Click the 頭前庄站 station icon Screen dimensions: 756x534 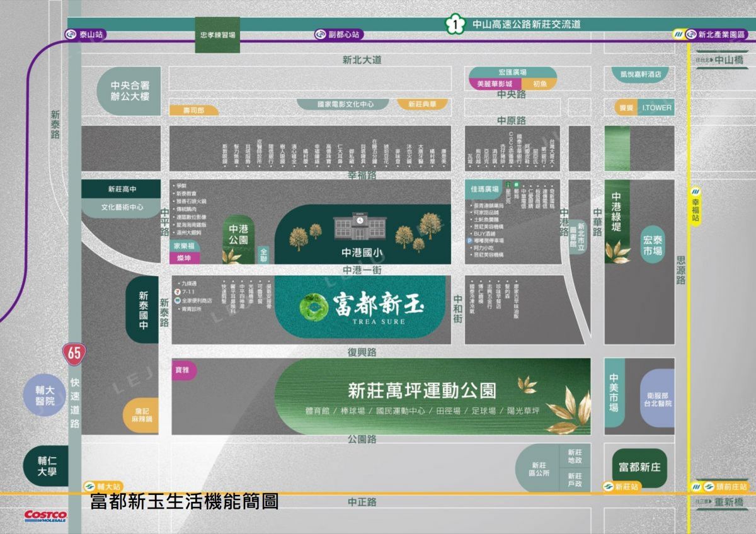[710, 487]
